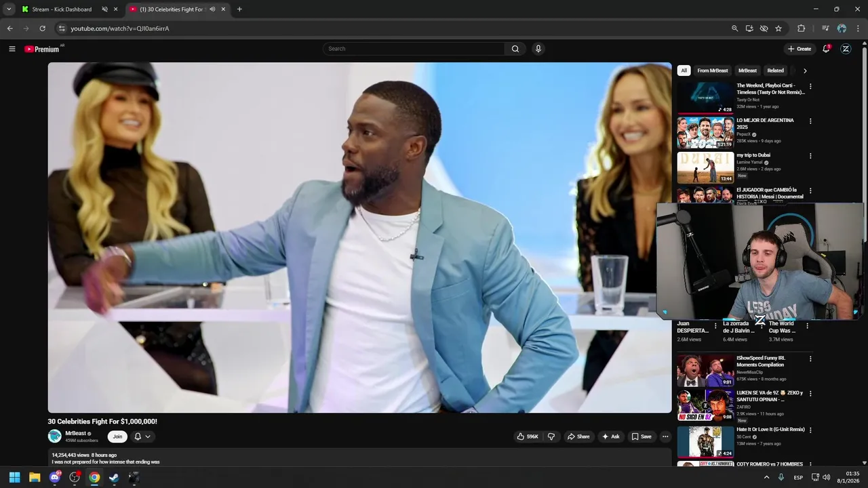
Task: Dislike the video with thumbs down
Action: (551, 436)
